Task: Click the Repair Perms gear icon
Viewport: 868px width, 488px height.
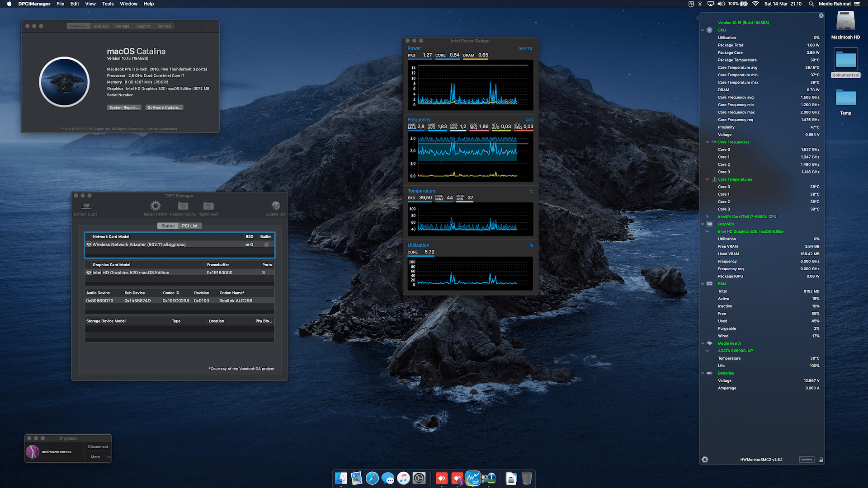Action: (x=156, y=206)
